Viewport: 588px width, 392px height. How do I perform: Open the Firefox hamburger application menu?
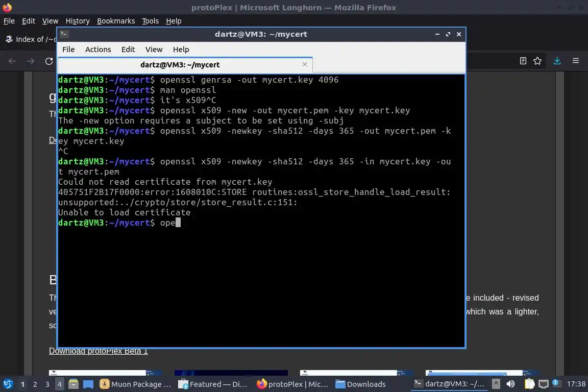(x=576, y=61)
